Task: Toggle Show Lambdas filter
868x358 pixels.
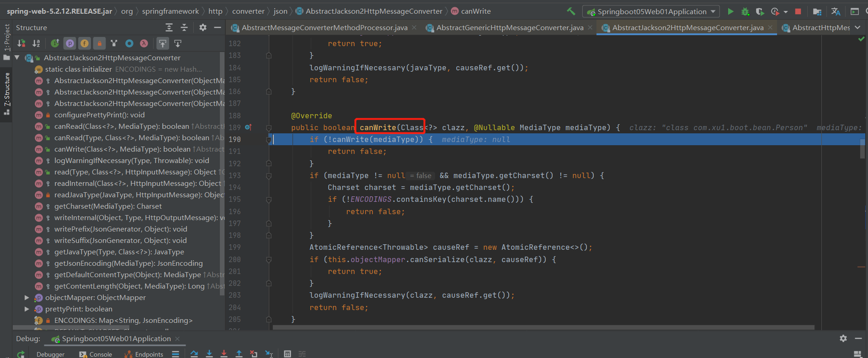Action: pyautogui.click(x=144, y=43)
